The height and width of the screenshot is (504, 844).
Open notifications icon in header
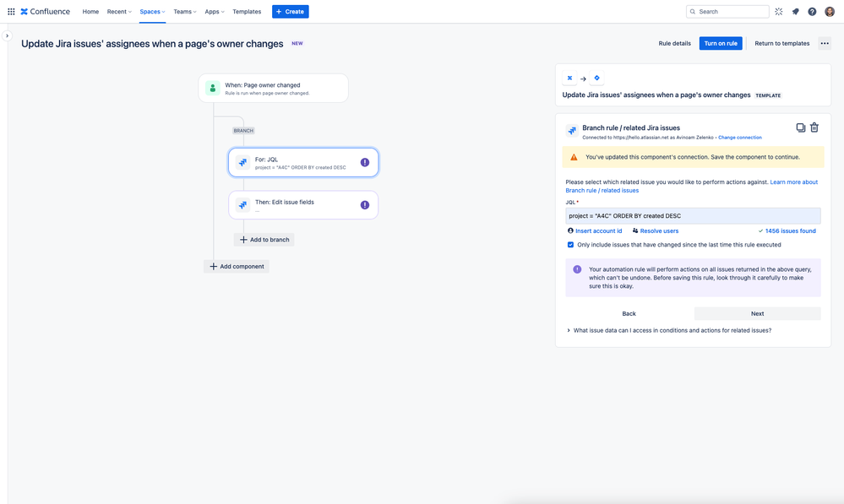pos(796,11)
